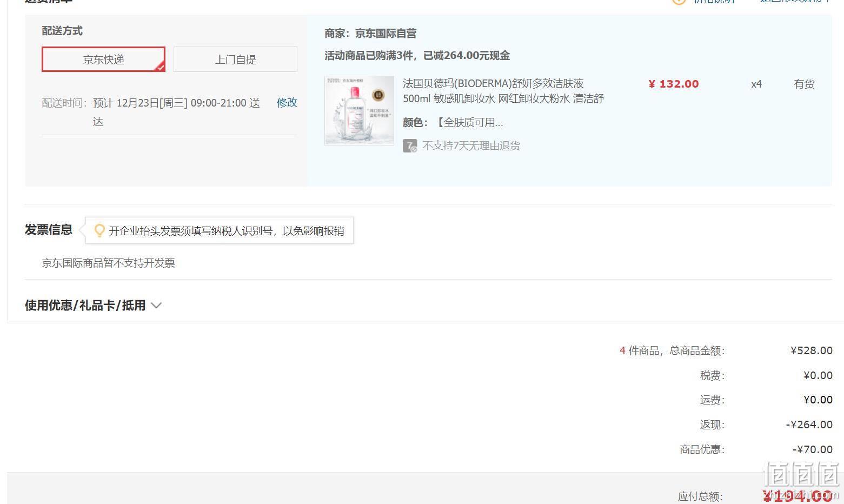The width and height of the screenshot is (844, 504).
Task: Expand 使用优惠/礼品卡/抵用 chevron arrow
Action: [x=156, y=306]
